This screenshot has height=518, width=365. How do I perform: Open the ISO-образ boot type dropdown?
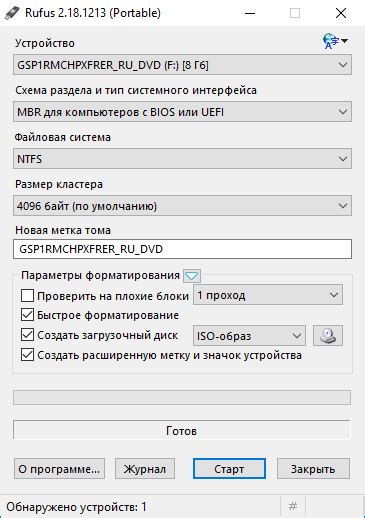pyautogui.click(x=249, y=336)
